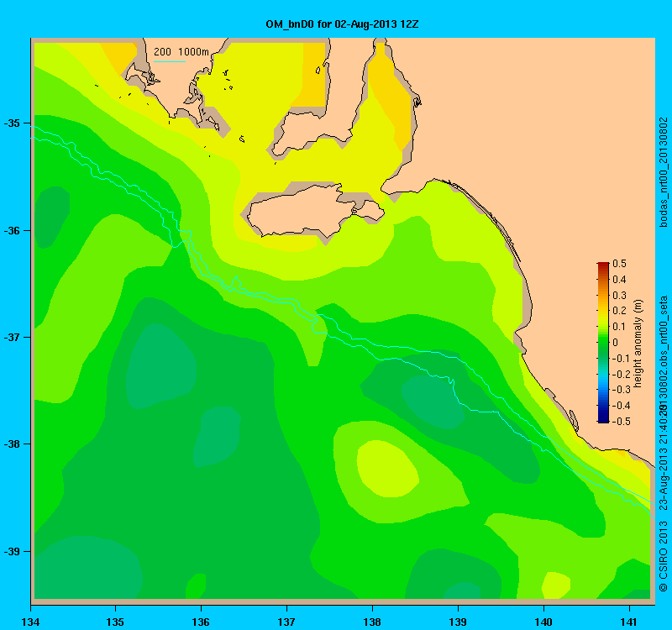The height and width of the screenshot is (630, 672).
Task: Click the longitude label 140
Action: click(543, 622)
